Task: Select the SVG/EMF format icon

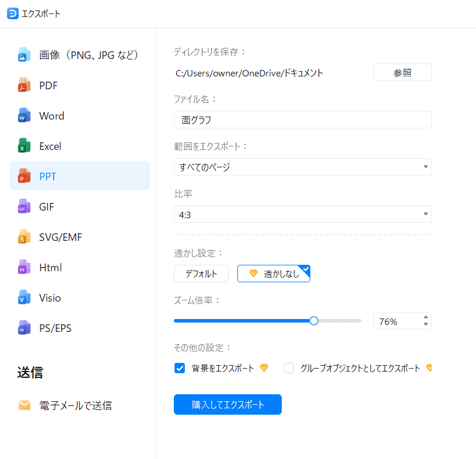Action: pos(24,237)
